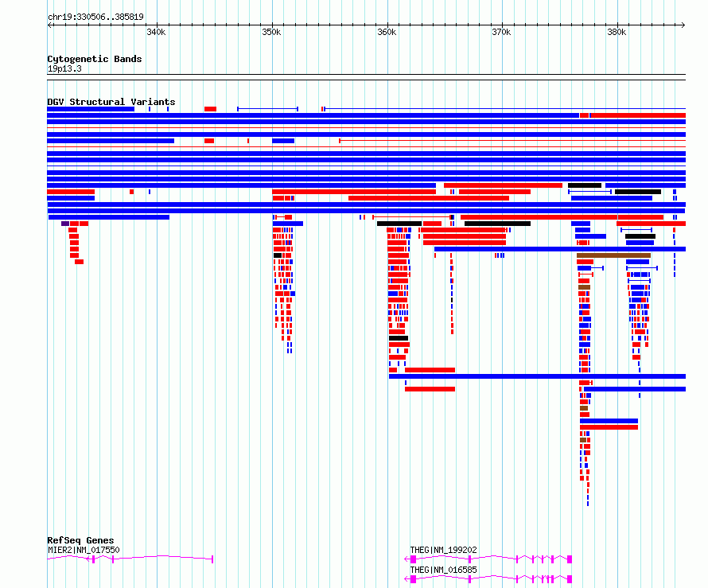Click the THEG|NM_016585 transcript label

coord(443,570)
